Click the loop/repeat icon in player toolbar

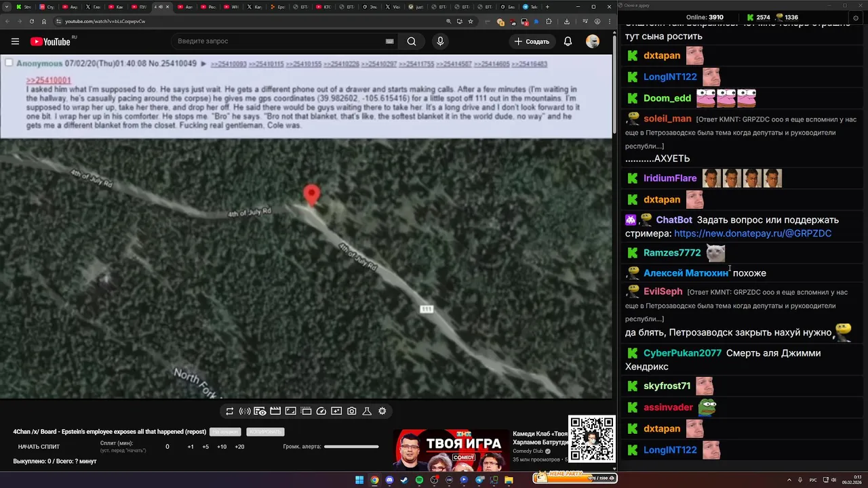click(x=229, y=411)
